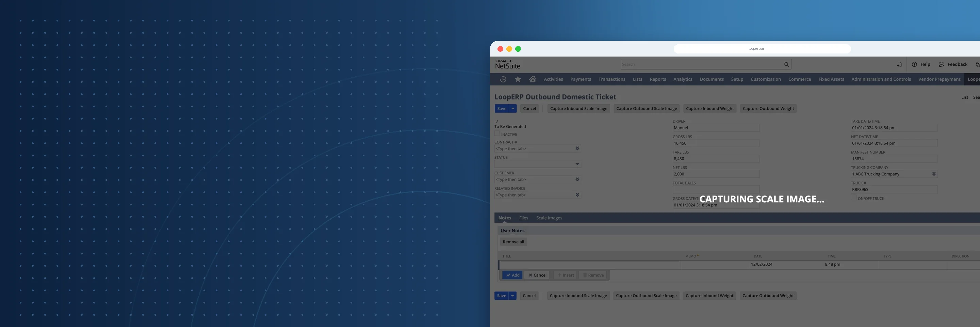Click the Add note button
Image resolution: width=980 pixels, height=327 pixels.
pyautogui.click(x=512, y=275)
